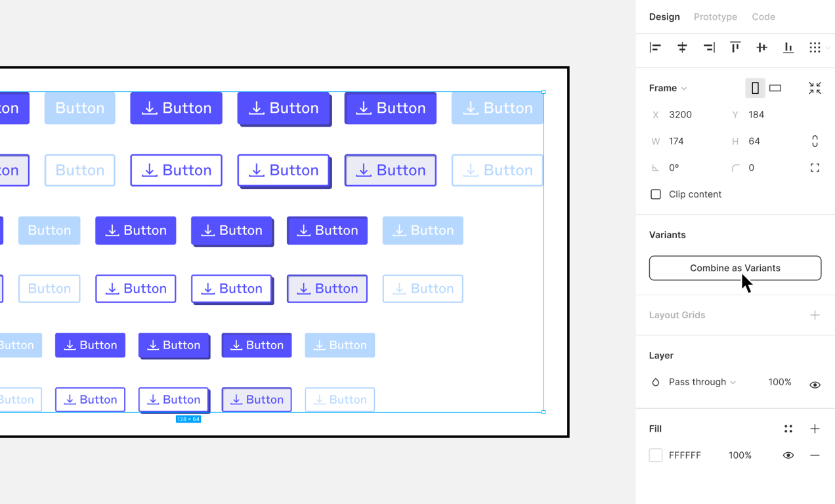The width and height of the screenshot is (835, 504).
Task: Click the Combine as Variants button
Action: (735, 268)
